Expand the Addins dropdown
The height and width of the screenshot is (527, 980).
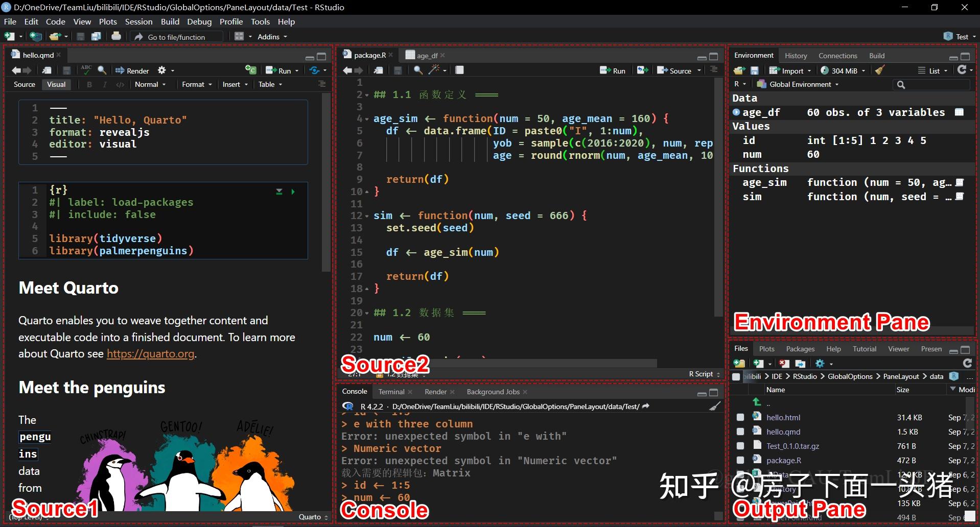[x=271, y=36]
